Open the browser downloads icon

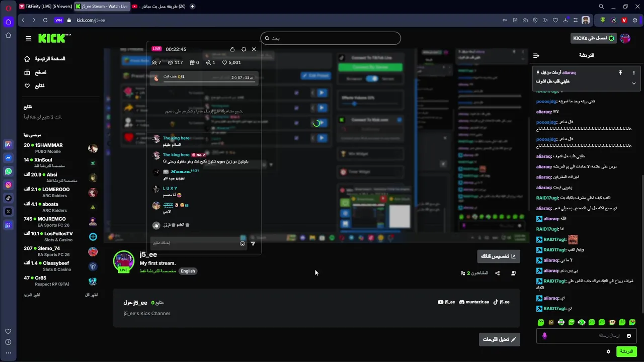point(566,20)
